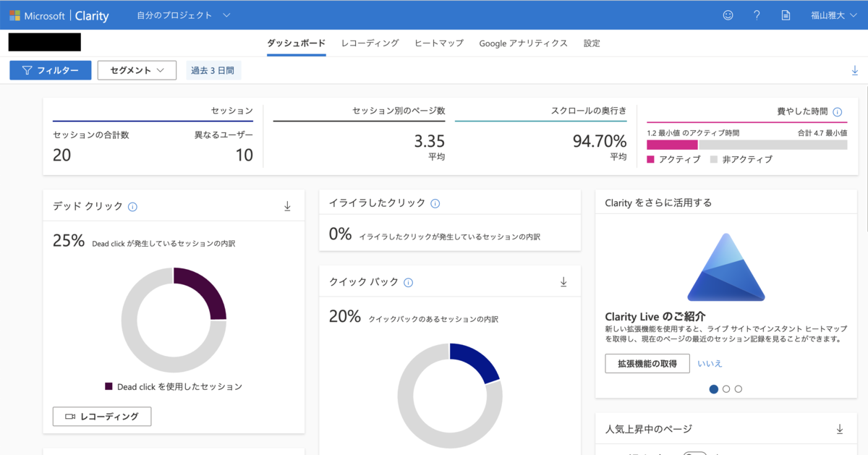868x455 pixels.
Task: Show info icon beside イライラしたクリック
Action: pos(435,203)
